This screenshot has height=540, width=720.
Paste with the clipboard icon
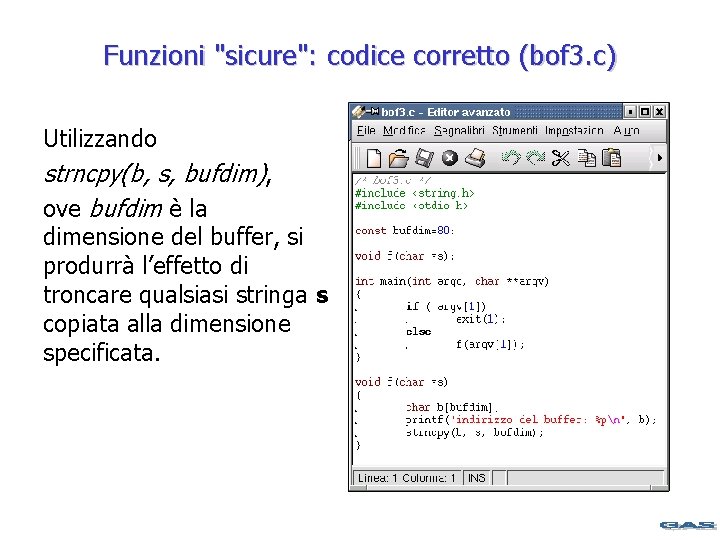tap(612, 158)
